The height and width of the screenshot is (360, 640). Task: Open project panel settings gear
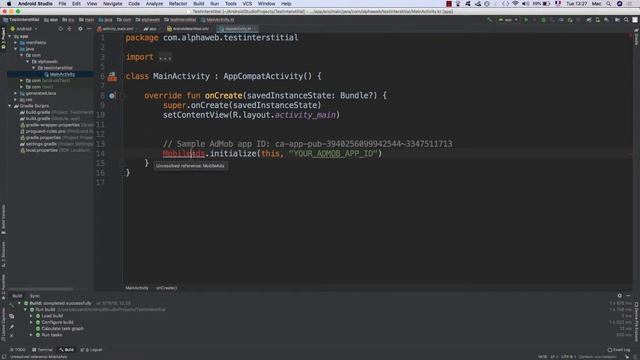click(x=80, y=29)
